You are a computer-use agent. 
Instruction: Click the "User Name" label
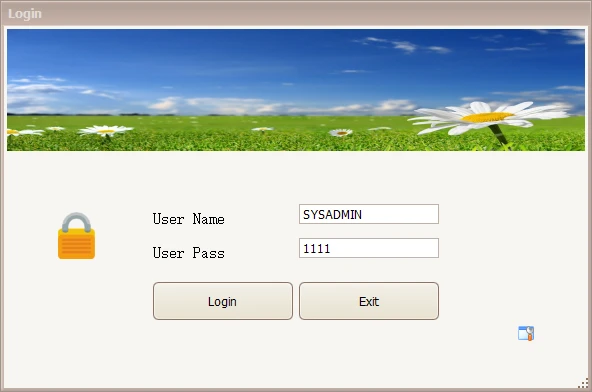pos(188,219)
